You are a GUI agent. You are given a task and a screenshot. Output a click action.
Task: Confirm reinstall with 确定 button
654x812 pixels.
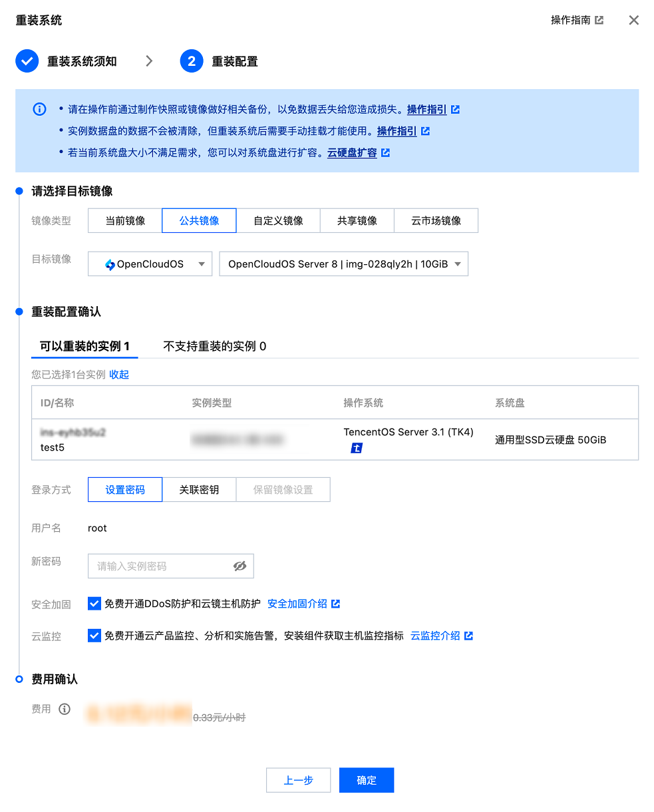(367, 780)
